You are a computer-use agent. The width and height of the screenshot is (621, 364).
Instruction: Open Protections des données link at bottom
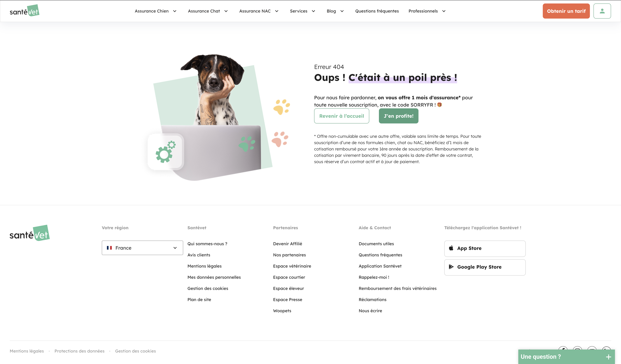click(x=79, y=351)
